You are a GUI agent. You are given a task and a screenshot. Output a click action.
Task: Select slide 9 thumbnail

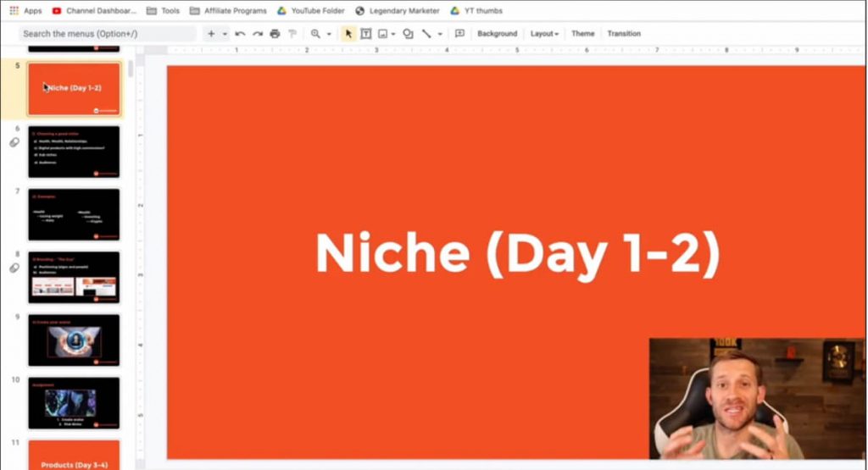click(74, 340)
